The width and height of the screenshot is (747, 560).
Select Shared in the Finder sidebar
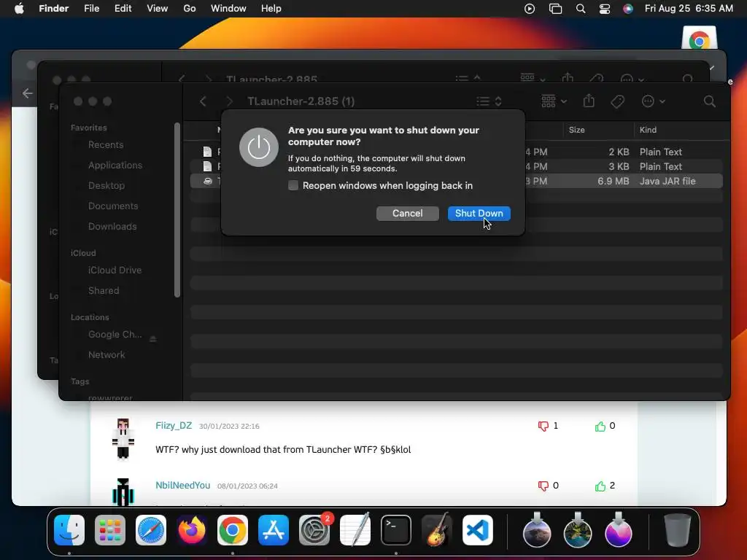click(104, 290)
